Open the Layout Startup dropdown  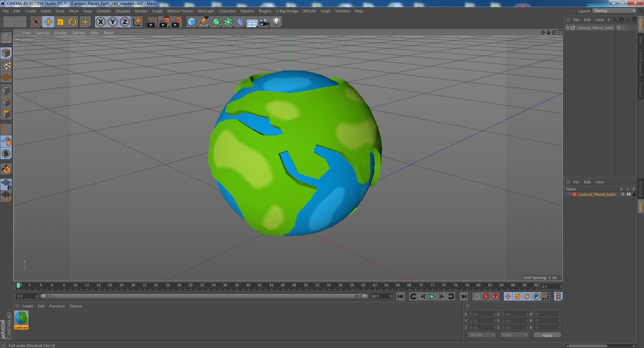(x=614, y=11)
